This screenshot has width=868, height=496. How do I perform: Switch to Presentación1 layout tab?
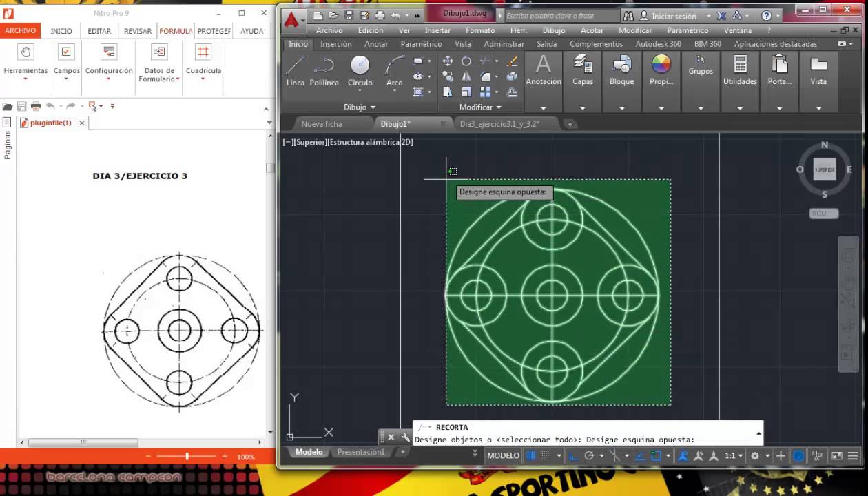point(361,452)
